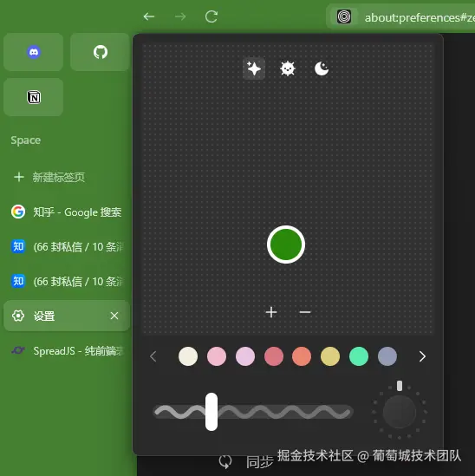Switch to the 设置 settings tab
475x476 pixels.
(x=67, y=316)
